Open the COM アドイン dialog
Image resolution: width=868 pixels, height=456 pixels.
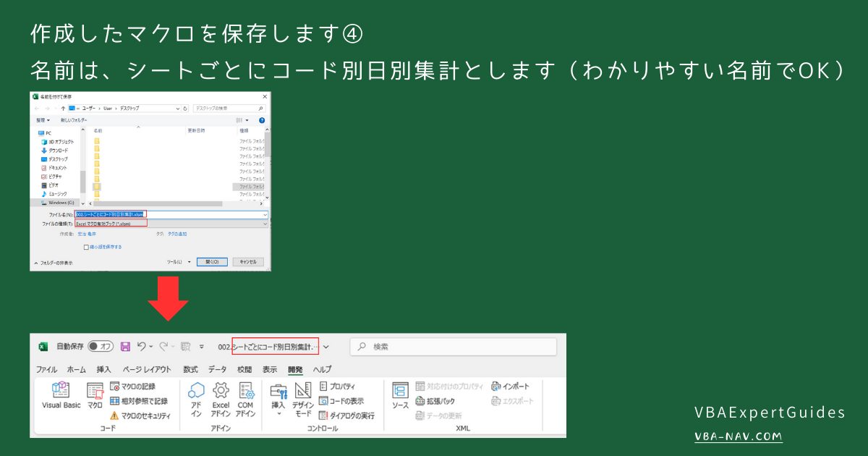pyautogui.click(x=245, y=400)
